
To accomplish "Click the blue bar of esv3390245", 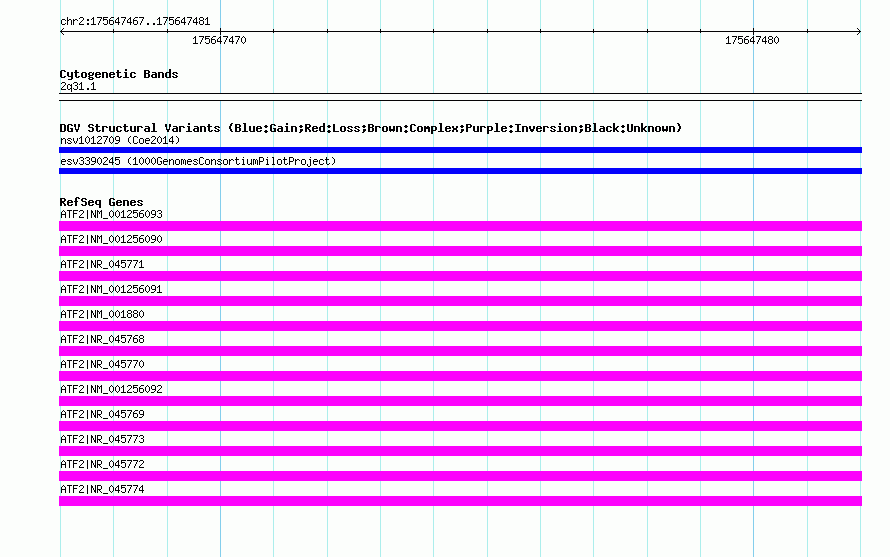I will (x=460, y=171).
